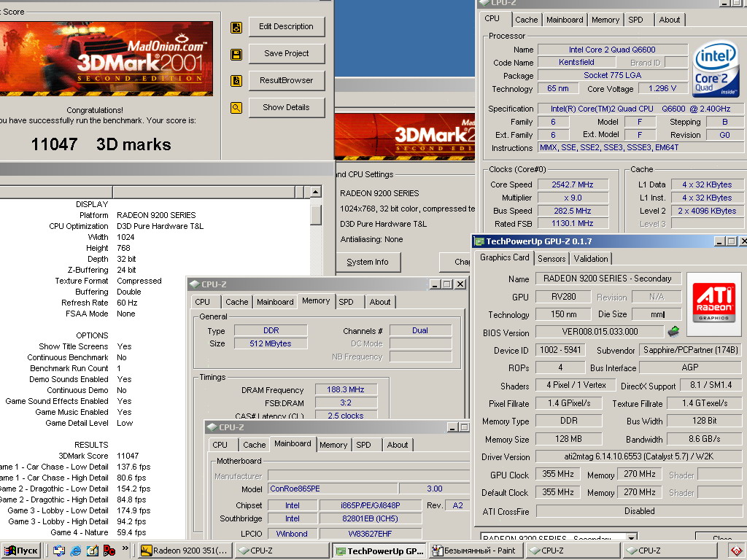This screenshot has height=560, width=747.
Task: Click Platform value RADEON 9200 SERIES
Action: pyautogui.click(x=156, y=215)
